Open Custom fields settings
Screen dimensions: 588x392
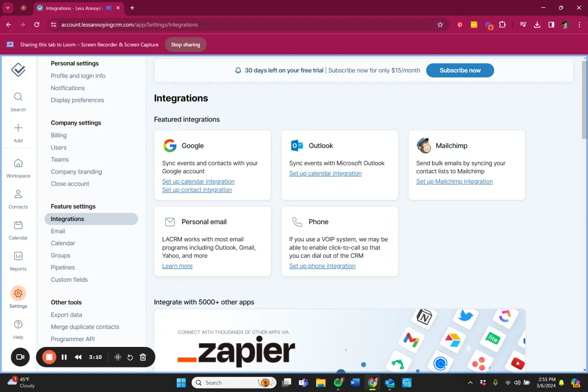[x=69, y=280]
